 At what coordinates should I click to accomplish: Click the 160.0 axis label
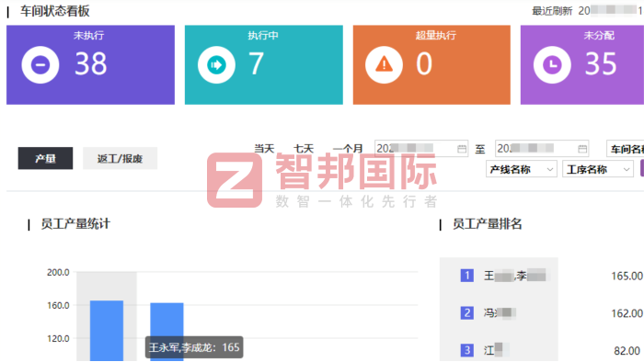[x=58, y=305]
